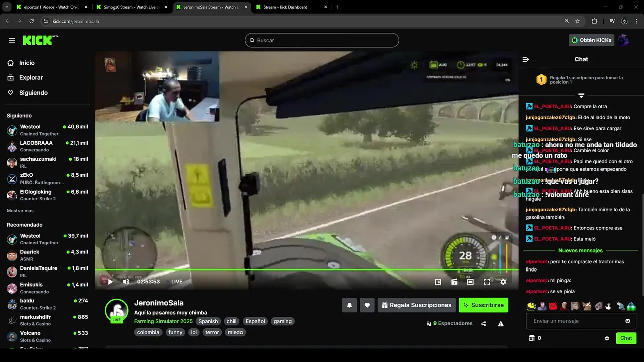Open Farming Simulator 2025 category link
Viewport: 644px width, 362px height.
pos(164,321)
